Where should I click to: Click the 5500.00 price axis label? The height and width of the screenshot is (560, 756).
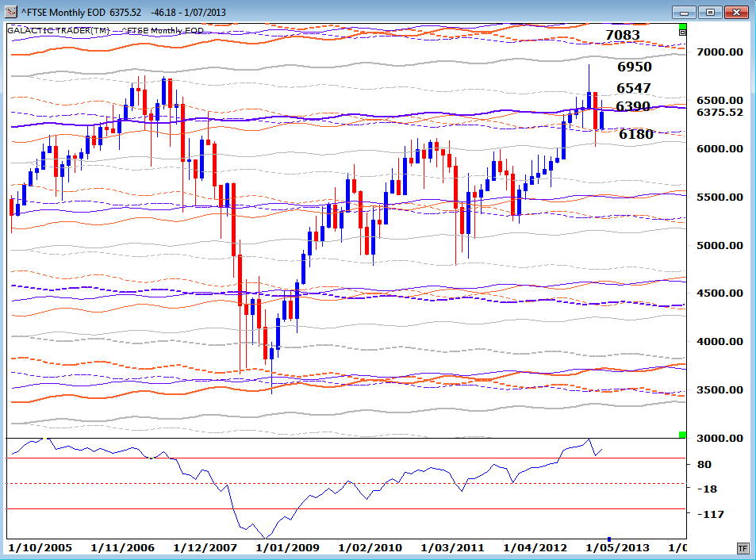(720, 197)
